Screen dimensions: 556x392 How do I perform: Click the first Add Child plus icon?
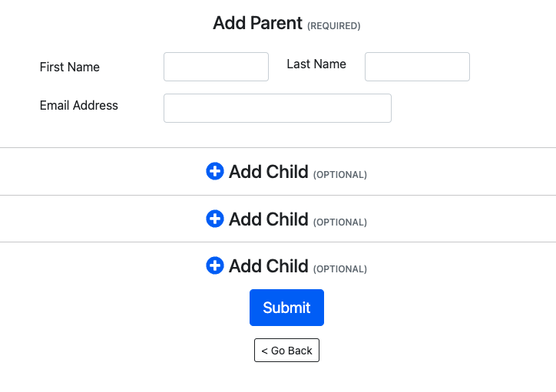pos(215,171)
